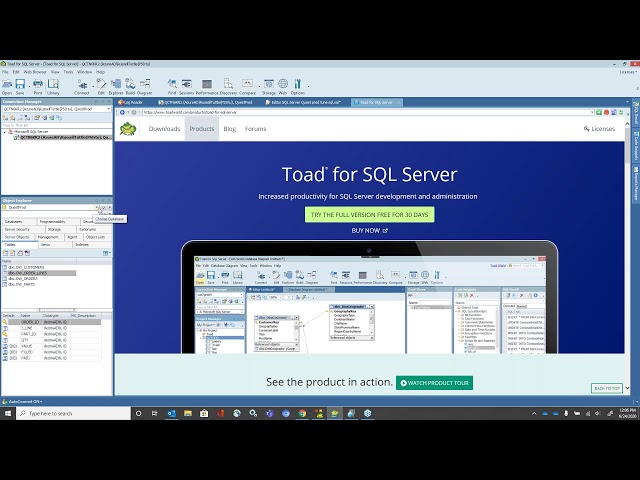Click the Toad frog logo on webpage
Image resolution: width=640 pixels, height=480 pixels.
(x=128, y=129)
